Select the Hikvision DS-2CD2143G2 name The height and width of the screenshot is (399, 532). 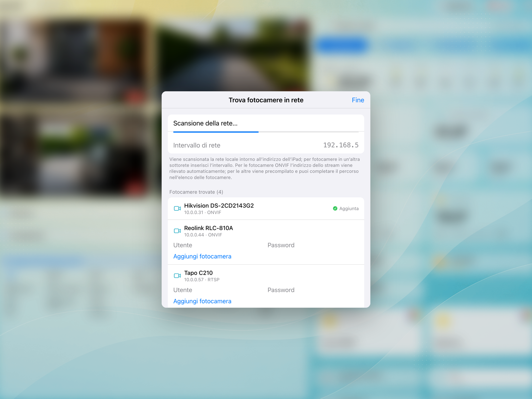pyautogui.click(x=219, y=205)
